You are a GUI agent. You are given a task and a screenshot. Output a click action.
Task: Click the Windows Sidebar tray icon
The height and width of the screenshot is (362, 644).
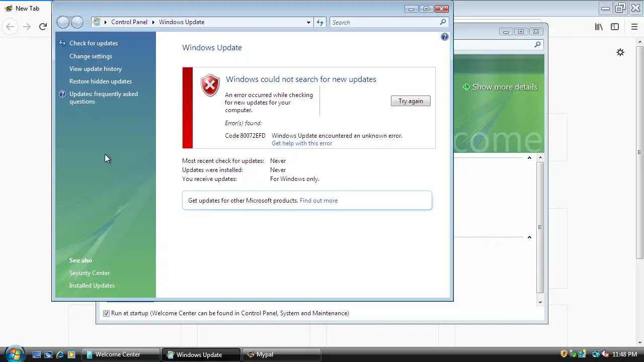[582, 354]
